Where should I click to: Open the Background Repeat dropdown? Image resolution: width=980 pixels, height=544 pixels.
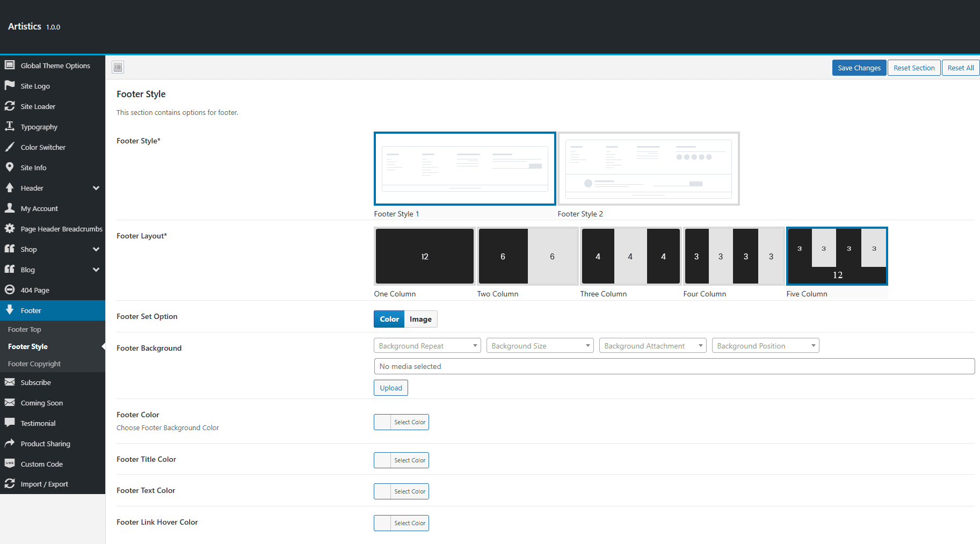pos(427,346)
